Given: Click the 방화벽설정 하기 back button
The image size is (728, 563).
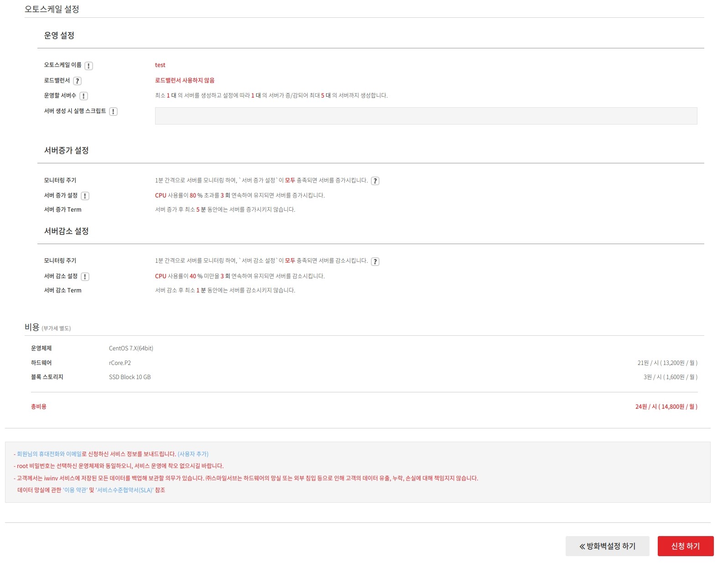Looking at the screenshot, I should pos(607,546).
